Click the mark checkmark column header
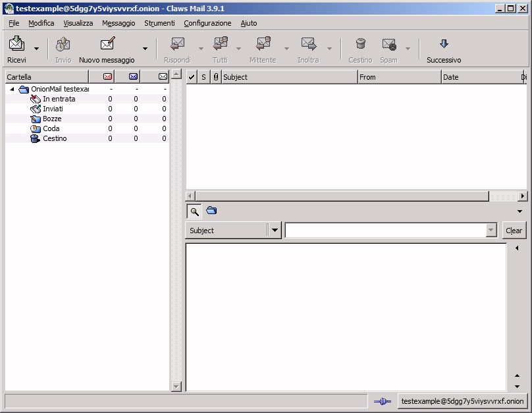This screenshot has width=532, height=413. (x=192, y=77)
